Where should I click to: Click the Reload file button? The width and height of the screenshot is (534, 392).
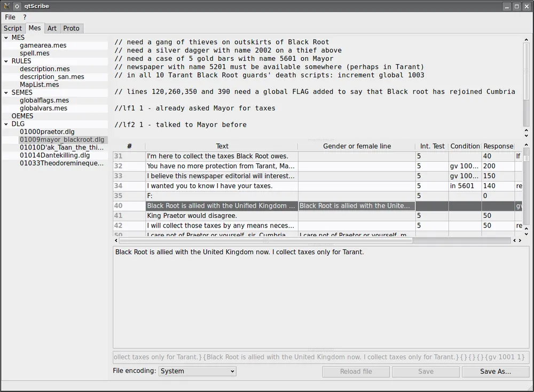[356, 372]
